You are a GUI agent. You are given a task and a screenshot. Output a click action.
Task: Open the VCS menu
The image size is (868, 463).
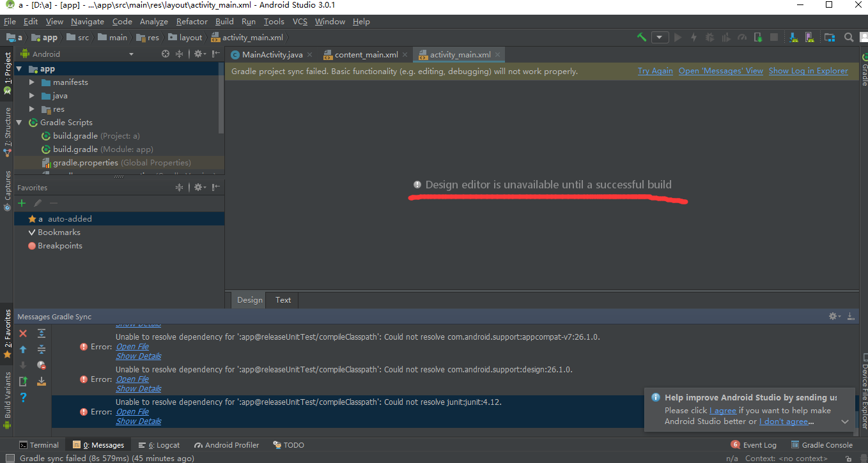coord(300,21)
